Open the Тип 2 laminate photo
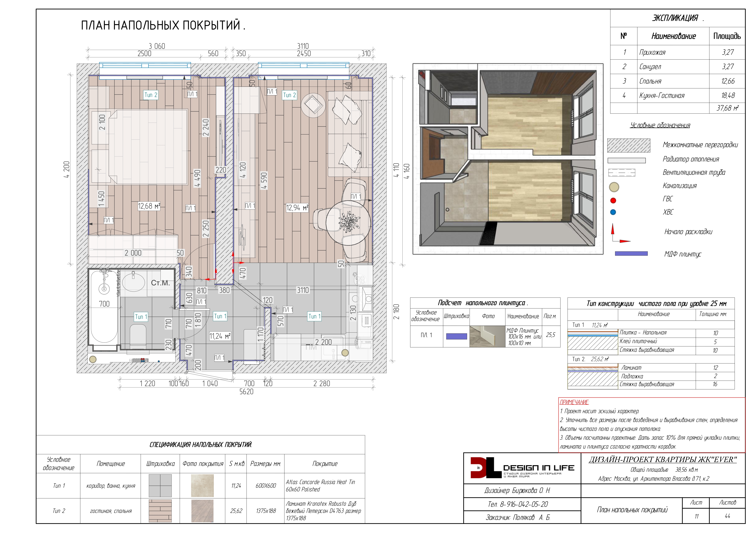This screenshot has width=756, height=535. [202, 511]
